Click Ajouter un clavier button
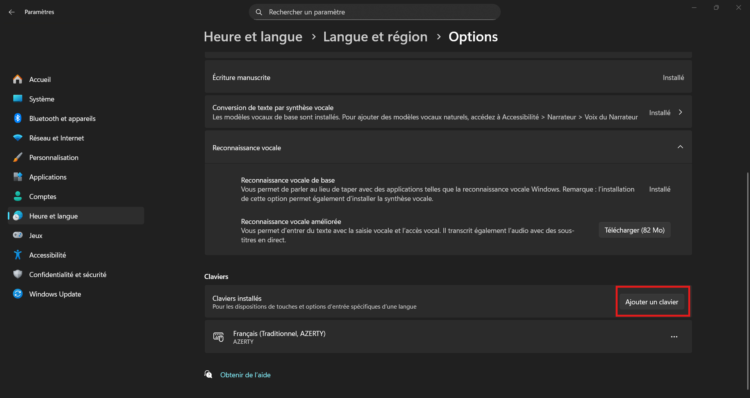Image resolution: width=750 pixels, height=398 pixels. click(651, 302)
